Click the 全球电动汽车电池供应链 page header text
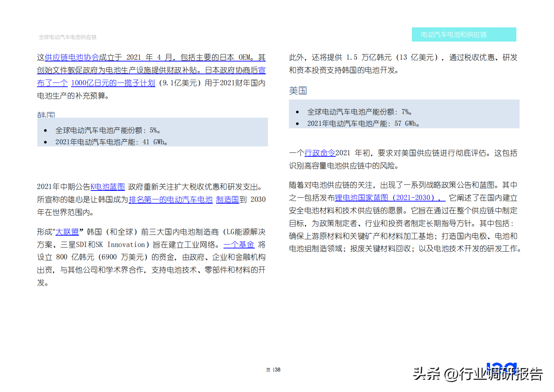 click(x=68, y=37)
